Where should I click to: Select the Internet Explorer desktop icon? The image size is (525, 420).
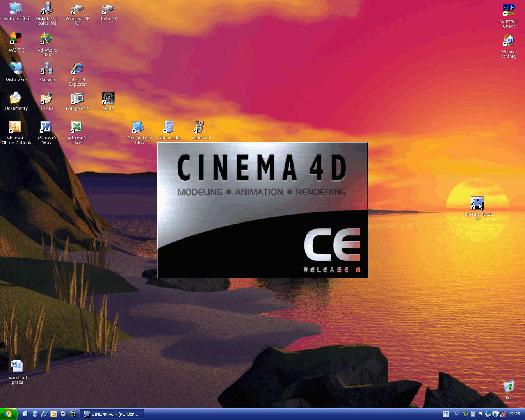coord(78,74)
